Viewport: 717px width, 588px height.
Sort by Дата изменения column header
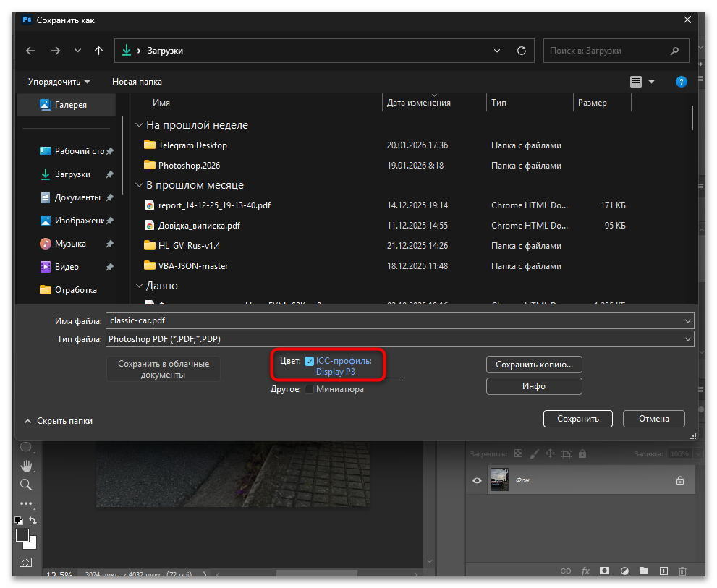point(419,103)
